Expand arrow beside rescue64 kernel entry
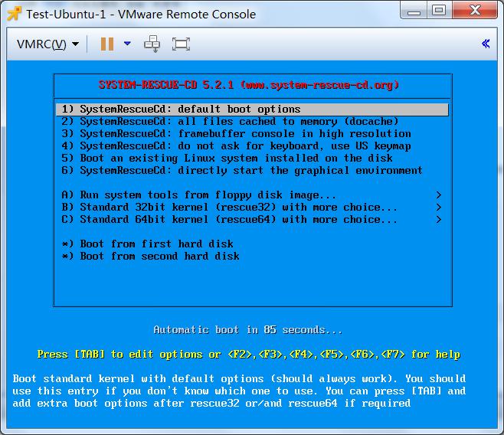 coord(438,220)
